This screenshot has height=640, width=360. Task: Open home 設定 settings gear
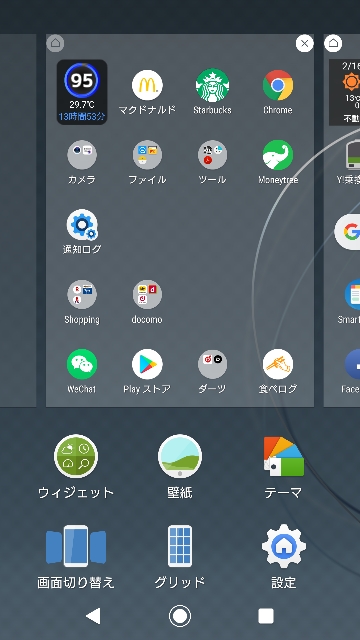pyautogui.click(x=284, y=546)
